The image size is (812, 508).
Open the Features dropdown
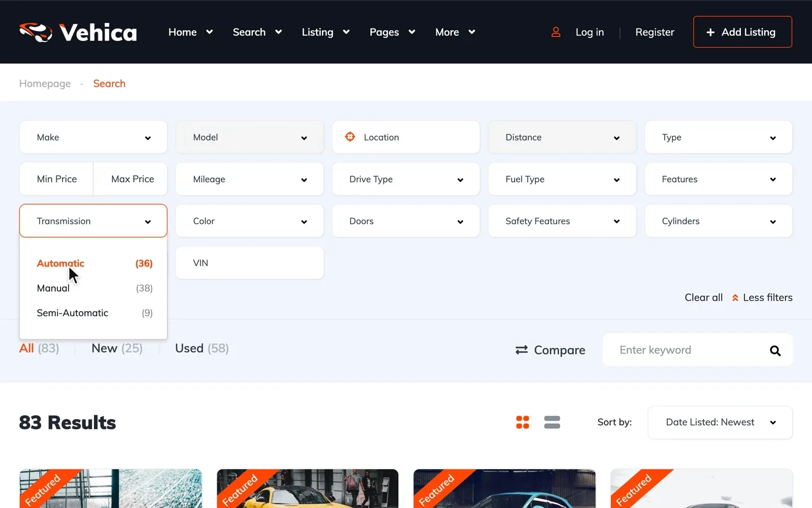(719, 179)
